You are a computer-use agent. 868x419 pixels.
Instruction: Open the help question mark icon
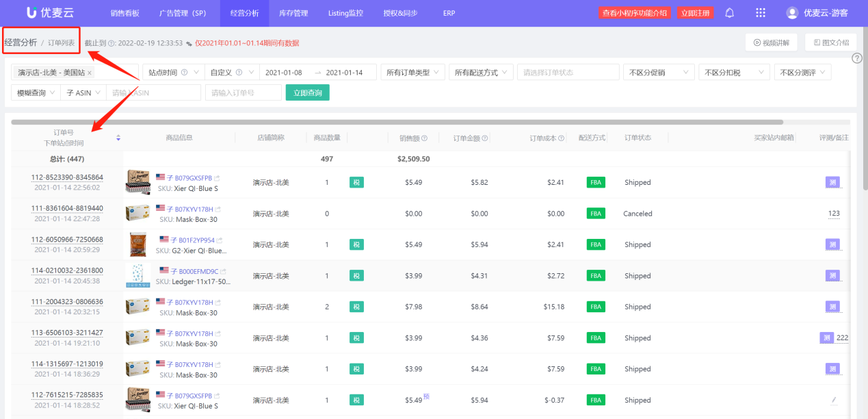[857, 58]
